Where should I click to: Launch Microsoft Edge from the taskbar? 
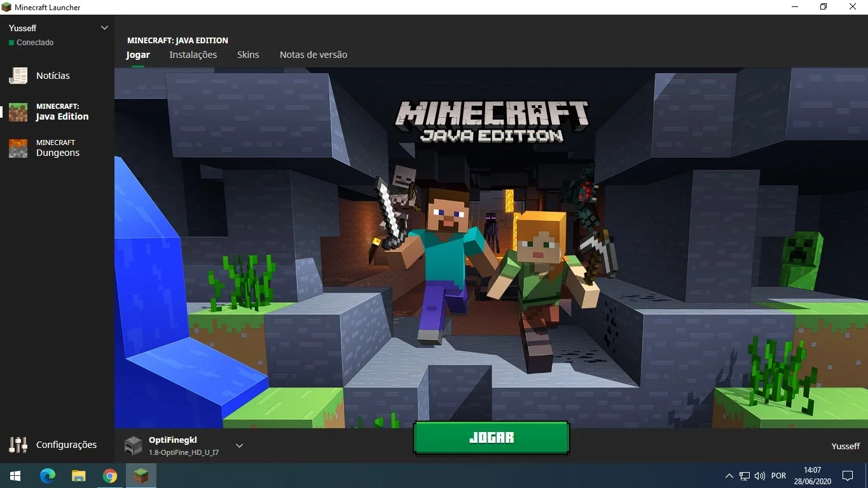(x=48, y=476)
